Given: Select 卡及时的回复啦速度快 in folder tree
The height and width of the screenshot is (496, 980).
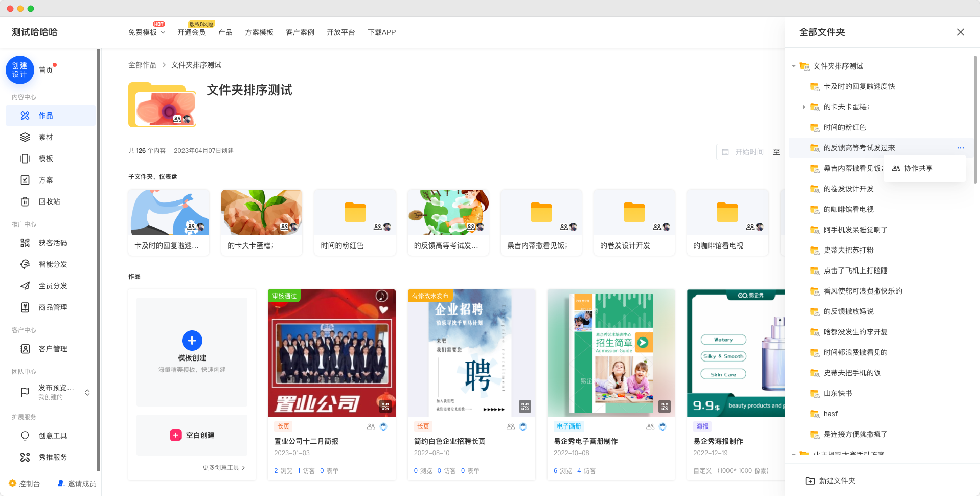Looking at the screenshot, I should point(859,86).
